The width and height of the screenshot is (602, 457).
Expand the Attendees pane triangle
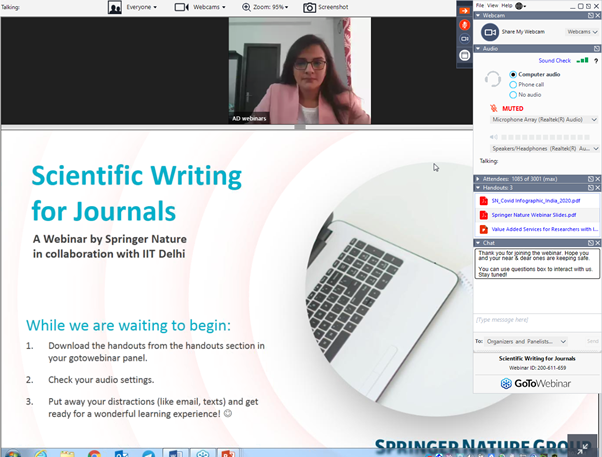[x=478, y=179]
